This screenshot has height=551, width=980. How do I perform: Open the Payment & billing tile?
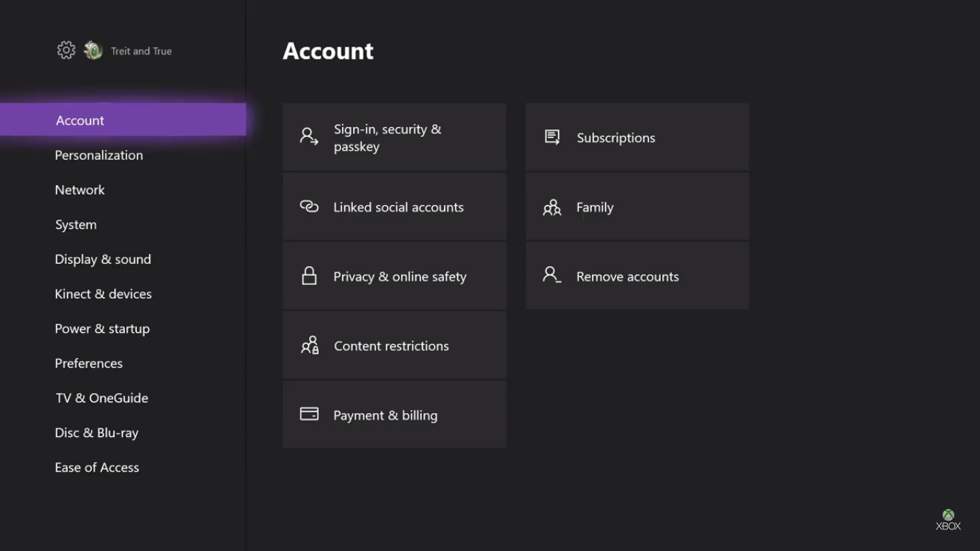tap(394, 415)
